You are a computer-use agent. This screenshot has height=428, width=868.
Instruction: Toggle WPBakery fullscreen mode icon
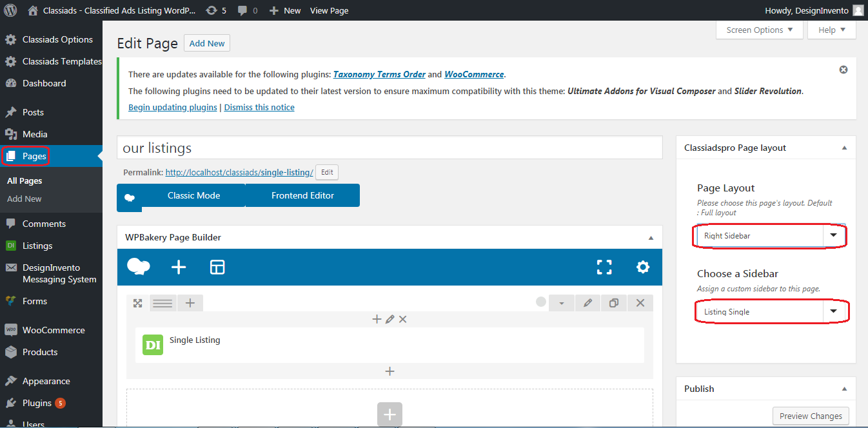(604, 267)
